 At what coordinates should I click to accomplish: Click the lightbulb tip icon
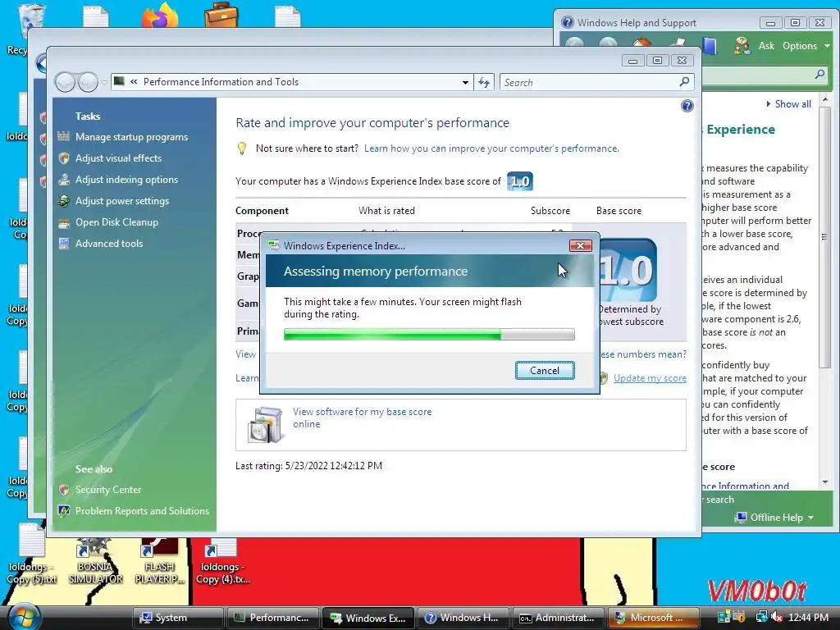pyautogui.click(x=242, y=148)
